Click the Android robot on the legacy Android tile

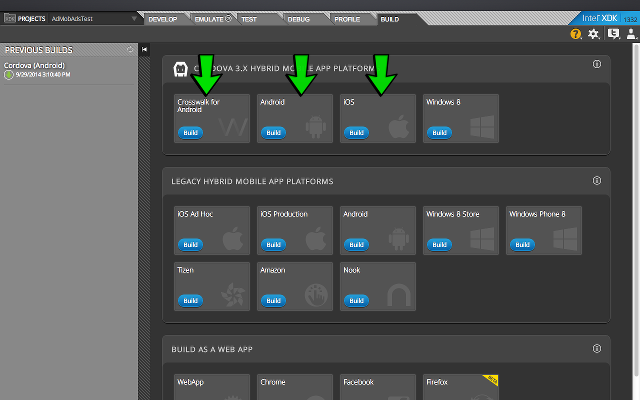click(399, 238)
